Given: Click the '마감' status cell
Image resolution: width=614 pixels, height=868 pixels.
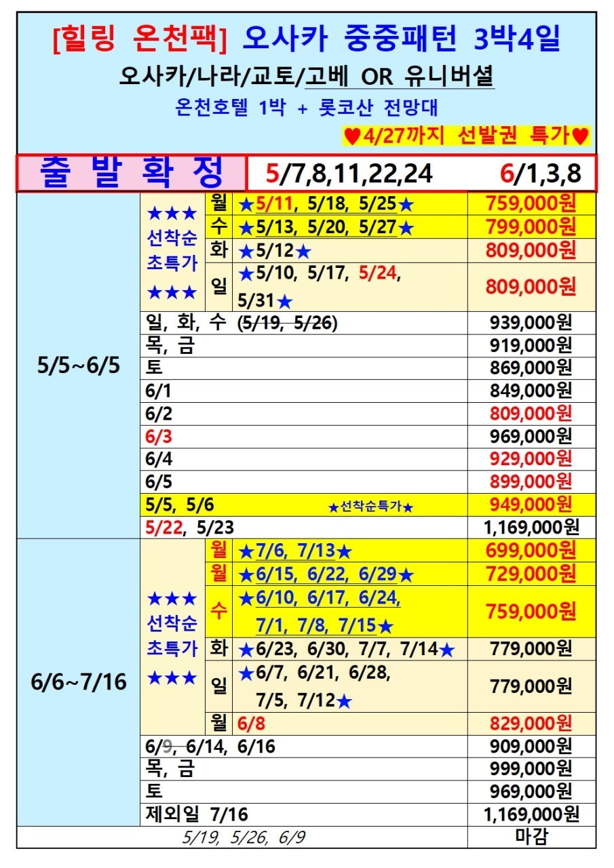Looking at the screenshot, I should [x=531, y=837].
